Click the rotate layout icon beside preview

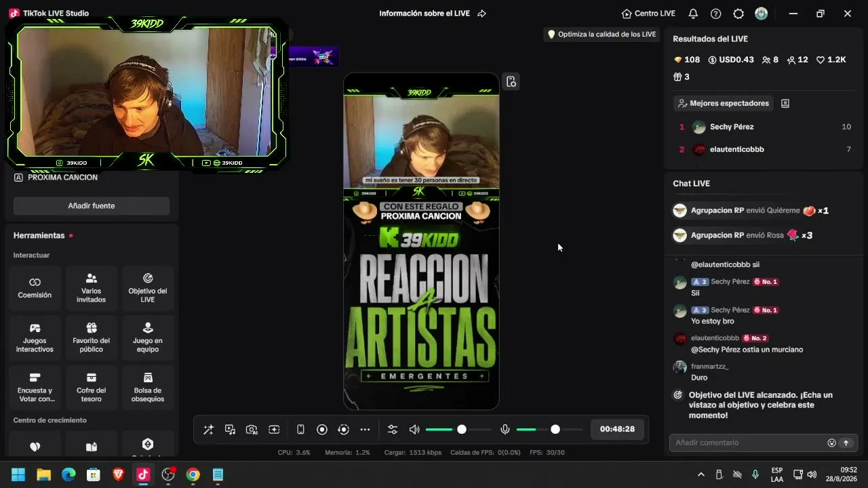click(511, 82)
